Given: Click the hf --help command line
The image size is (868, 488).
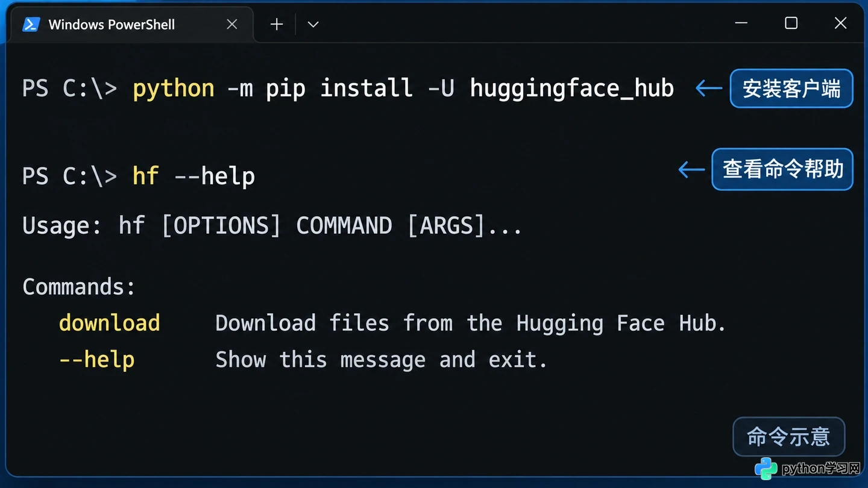Looking at the screenshot, I should [194, 176].
